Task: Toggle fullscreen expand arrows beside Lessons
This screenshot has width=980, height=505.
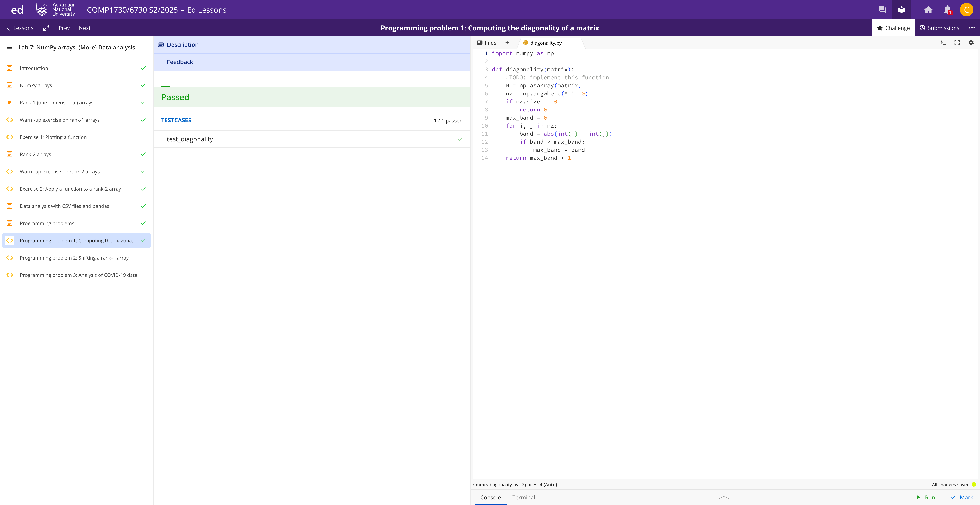Action: (46, 28)
